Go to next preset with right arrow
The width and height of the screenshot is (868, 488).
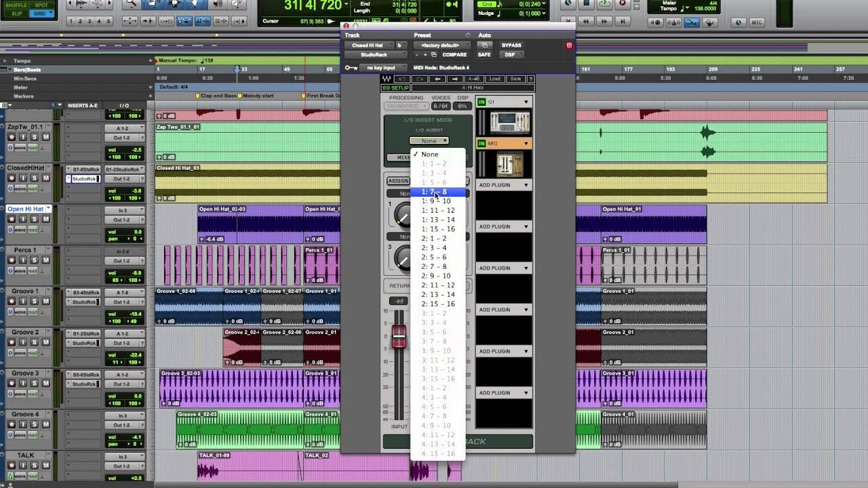tap(455, 79)
